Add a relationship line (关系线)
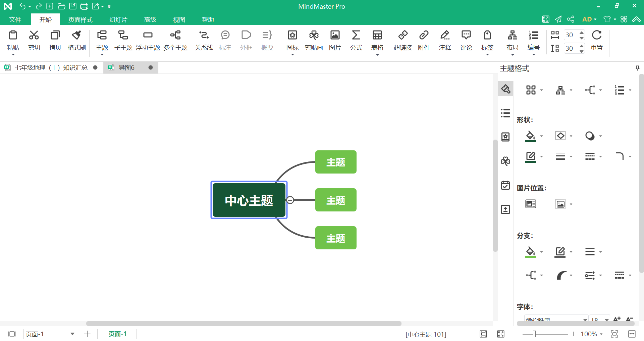 (x=204, y=41)
